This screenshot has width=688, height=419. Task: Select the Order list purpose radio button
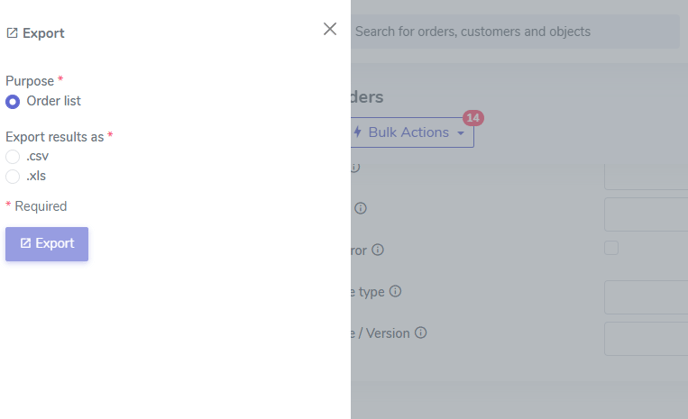(x=13, y=101)
